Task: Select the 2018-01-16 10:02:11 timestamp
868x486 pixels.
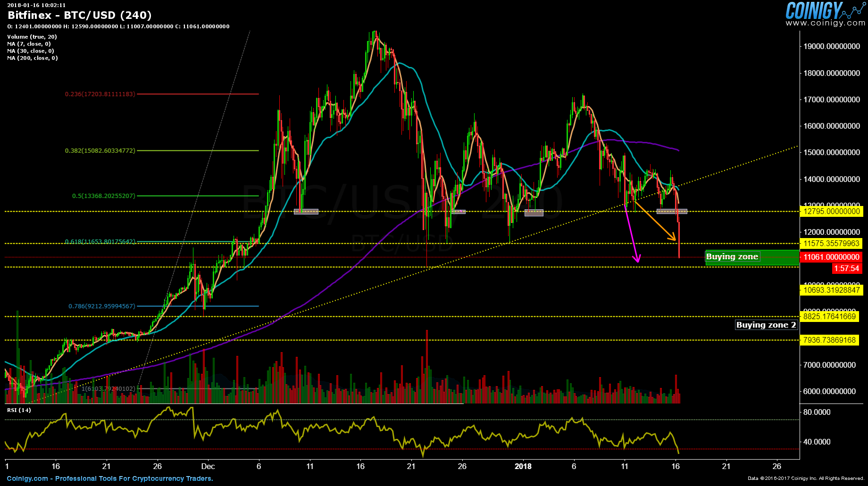Action: coord(36,5)
